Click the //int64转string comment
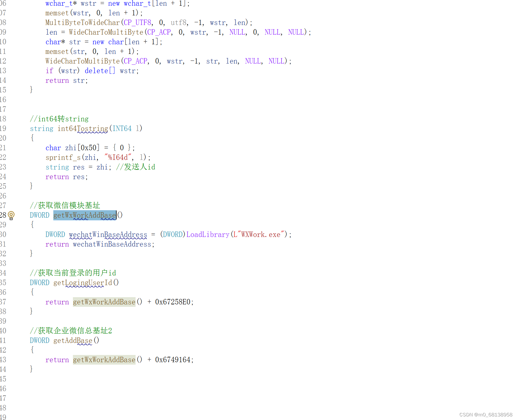 pyautogui.click(x=59, y=119)
